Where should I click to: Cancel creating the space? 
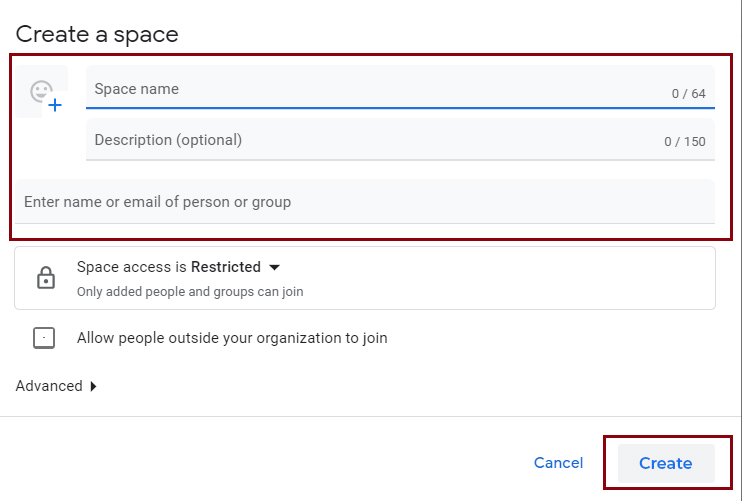click(x=558, y=463)
